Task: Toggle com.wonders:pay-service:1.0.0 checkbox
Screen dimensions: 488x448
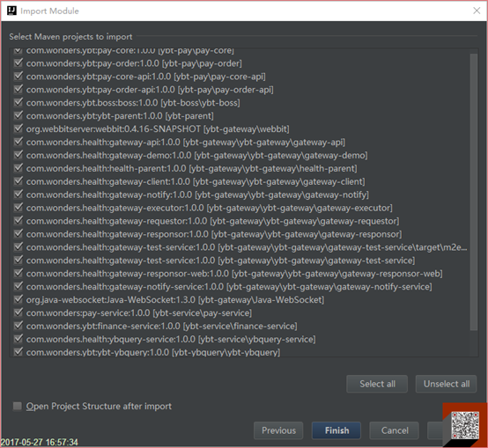Action: tap(18, 312)
